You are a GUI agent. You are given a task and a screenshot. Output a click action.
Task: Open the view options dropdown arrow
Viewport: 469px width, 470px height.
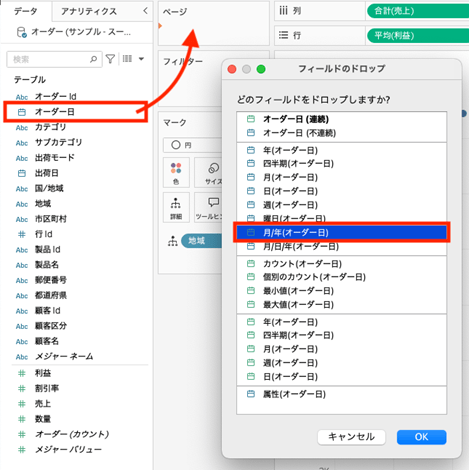141,59
